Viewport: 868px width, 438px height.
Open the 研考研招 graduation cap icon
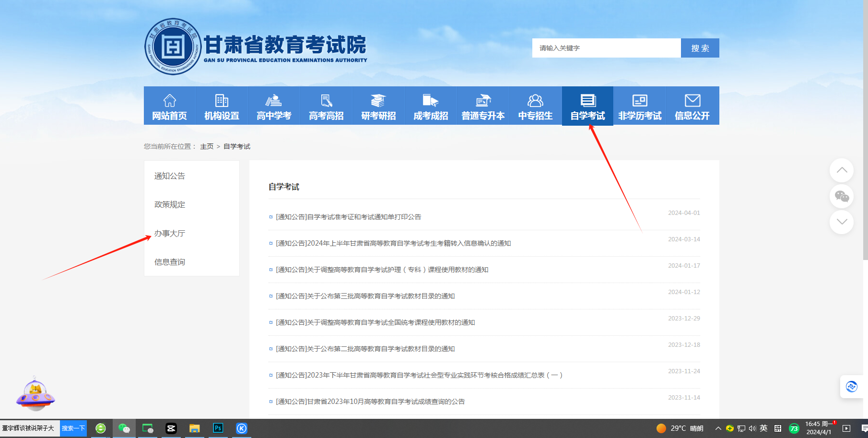tap(378, 100)
